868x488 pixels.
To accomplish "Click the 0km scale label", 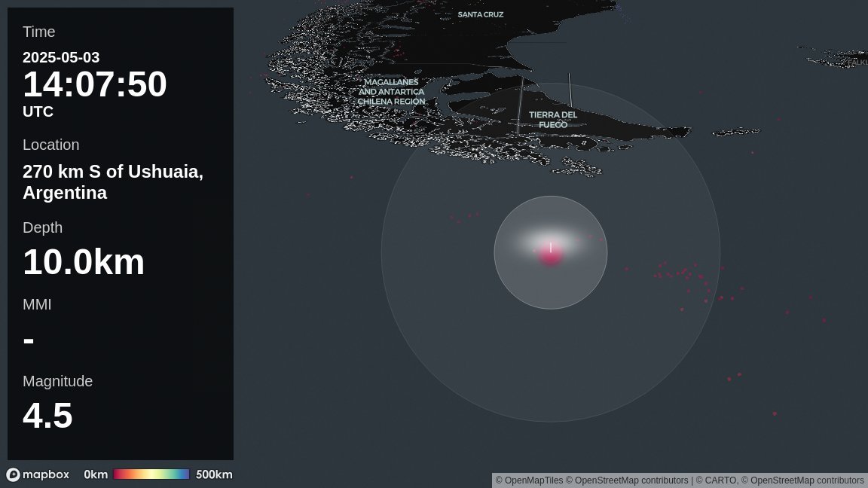I will (x=96, y=474).
